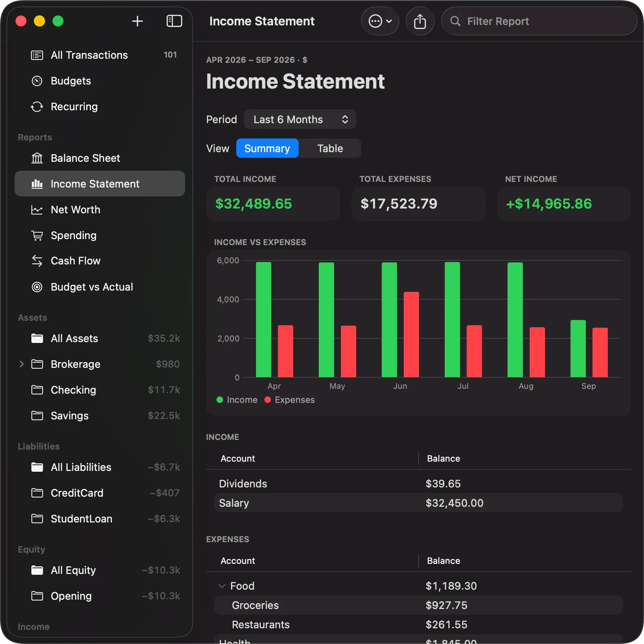The width and height of the screenshot is (644, 644).
Task: Select All Assets folder
Action: point(100,339)
